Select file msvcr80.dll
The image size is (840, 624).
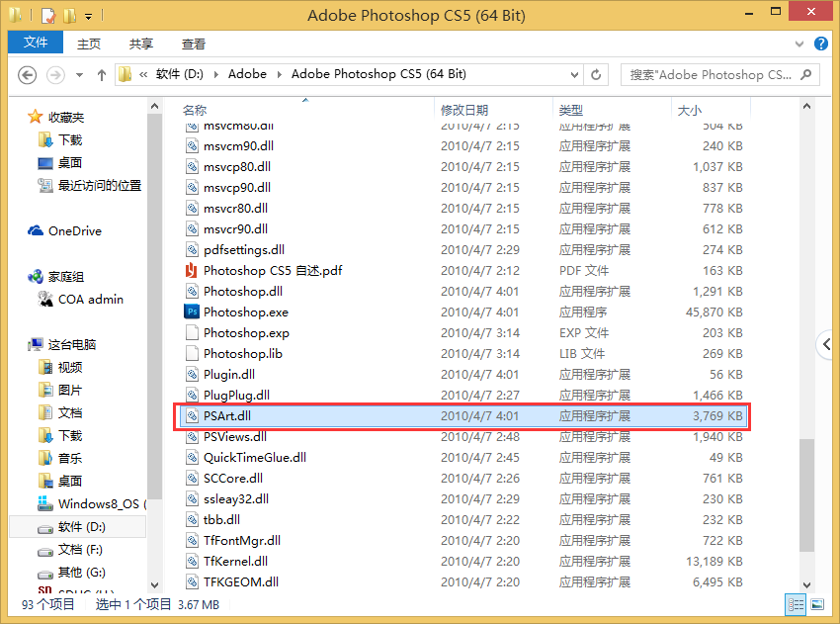[x=236, y=208]
